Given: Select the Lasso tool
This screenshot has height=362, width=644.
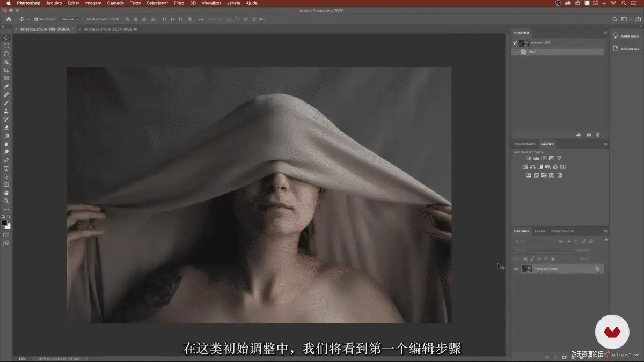Looking at the screenshot, I should tap(6, 54).
